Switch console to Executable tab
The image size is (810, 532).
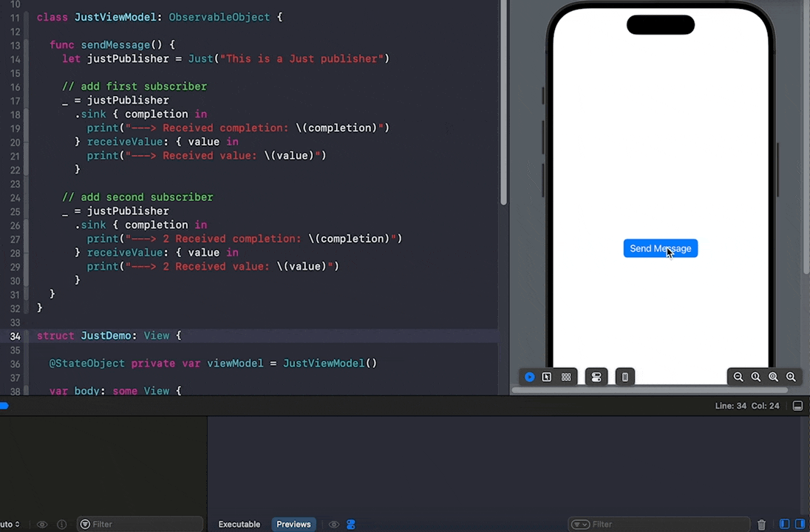239,525
